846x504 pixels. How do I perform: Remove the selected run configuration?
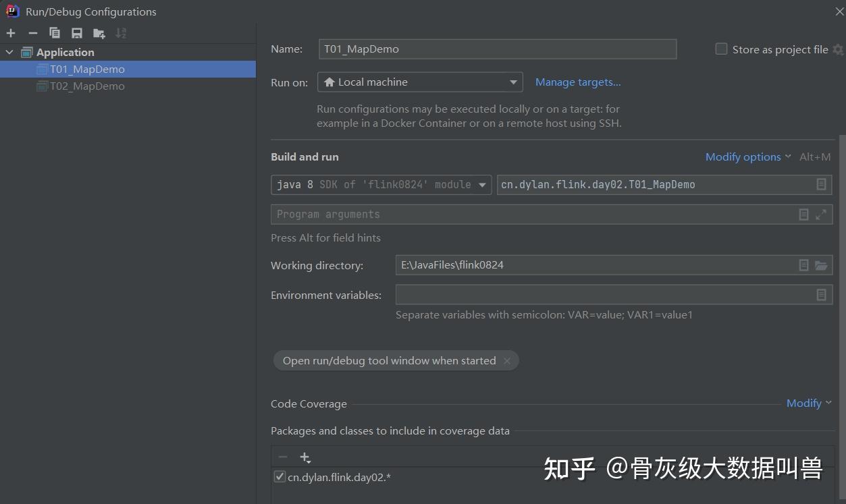tap(32, 32)
